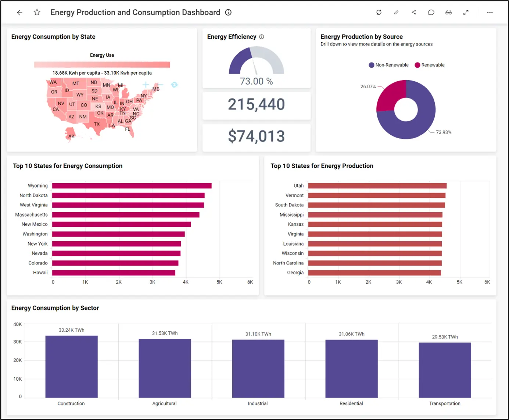This screenshot has width=509, height=420.
Task: Toggle the Renewable legend item
Action: (430, 65)
